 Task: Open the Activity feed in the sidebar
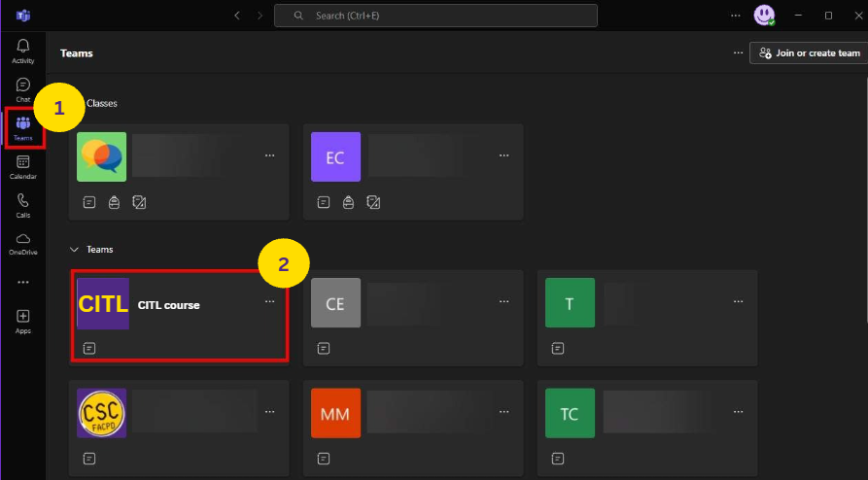(22, 51)
